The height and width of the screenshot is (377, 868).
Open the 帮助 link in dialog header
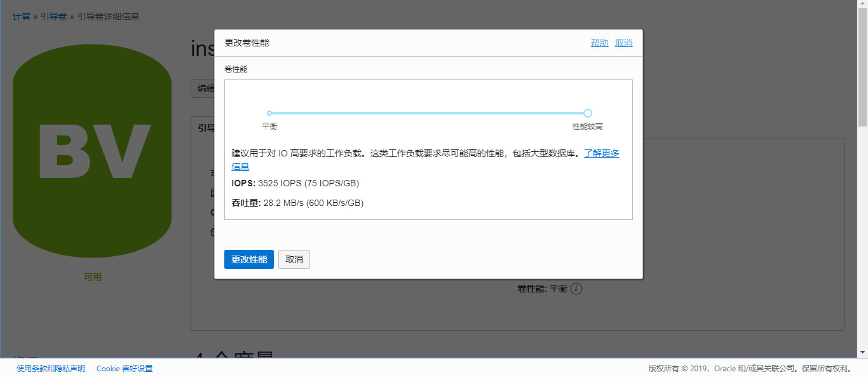[x=599, y=43]
